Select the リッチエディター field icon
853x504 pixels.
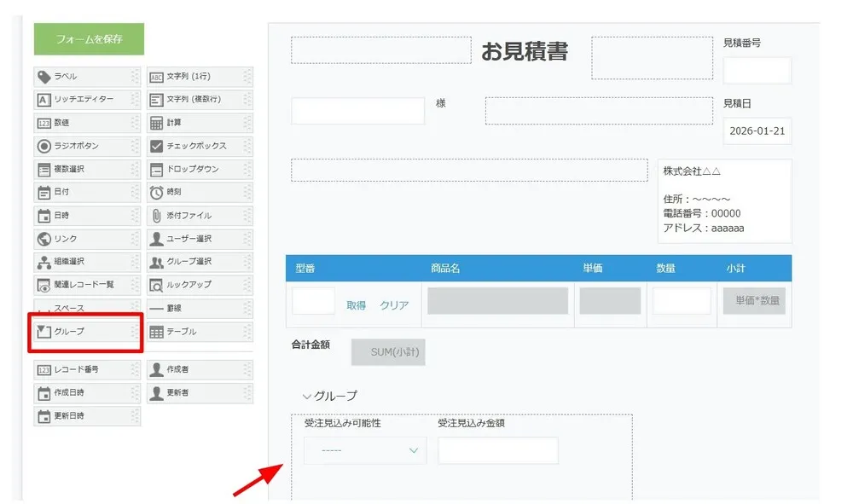tap(44, 100)
